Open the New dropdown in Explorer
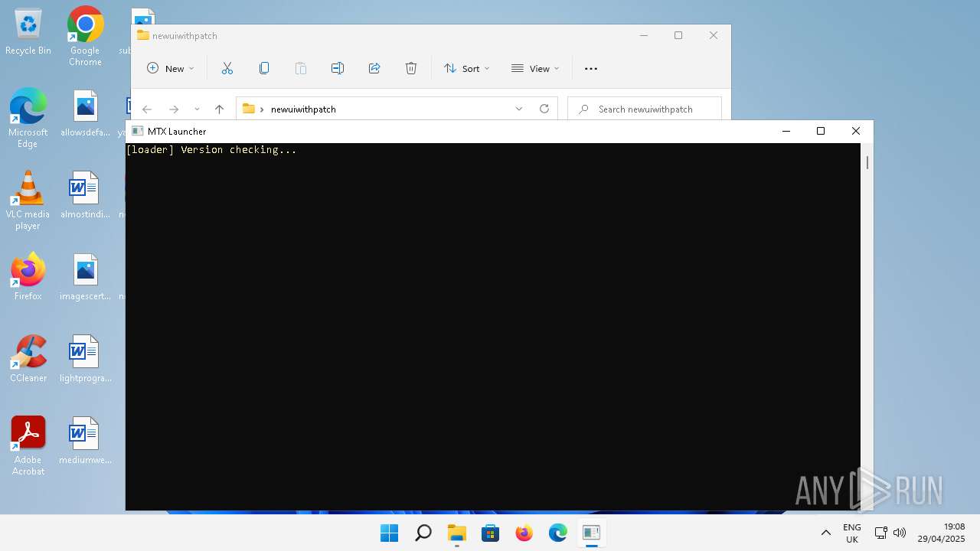The width and height of the screenshot is (980, 551). [170, 68]
